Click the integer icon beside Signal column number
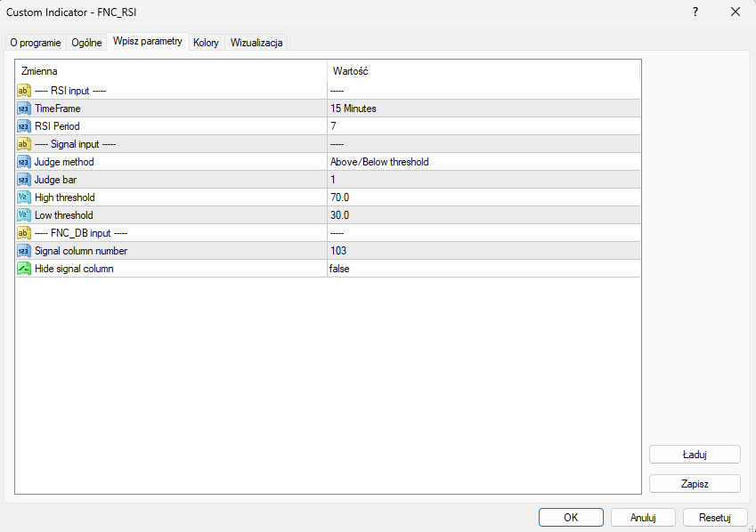 point(24,251)
